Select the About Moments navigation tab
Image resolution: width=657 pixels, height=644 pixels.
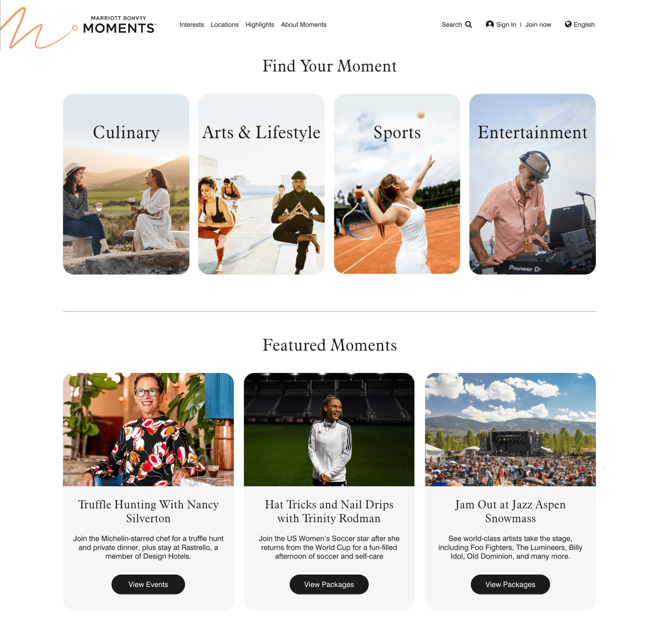[304, 24]
